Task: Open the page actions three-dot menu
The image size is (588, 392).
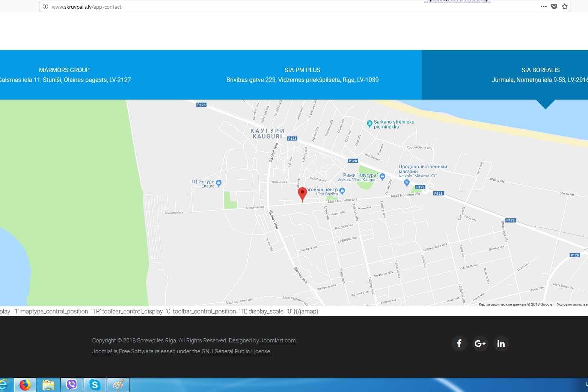Action: pyautogui.click(x=543, y=6)
